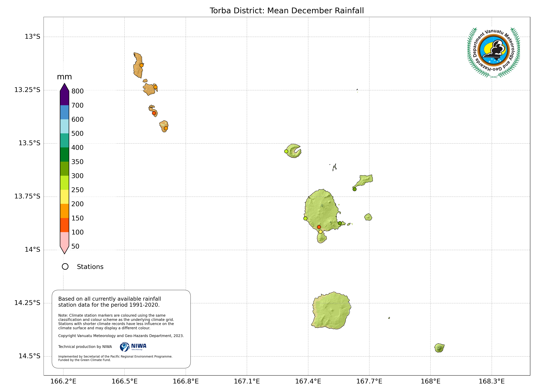Click the 13.5°S latitude axis label
The width and height of the screenshot is (554, 392).
(29, 143)
